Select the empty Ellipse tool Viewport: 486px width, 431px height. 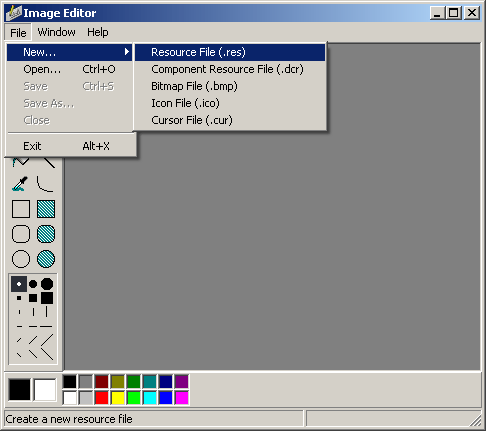click(21, 259)
